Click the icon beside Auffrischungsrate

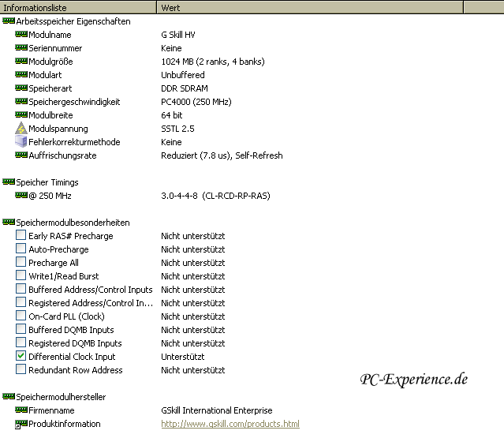(21, 155)
